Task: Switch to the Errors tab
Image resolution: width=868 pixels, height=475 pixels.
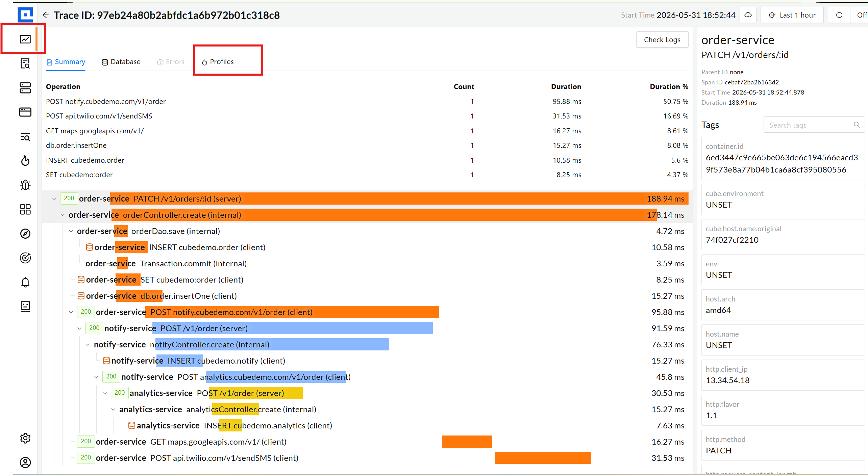Action: tap(171, 62)
